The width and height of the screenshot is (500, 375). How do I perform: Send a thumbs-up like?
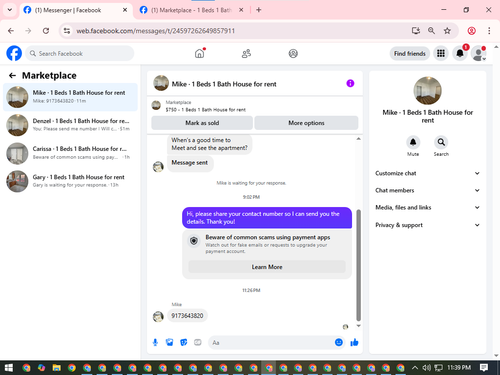tap(354, 342)
